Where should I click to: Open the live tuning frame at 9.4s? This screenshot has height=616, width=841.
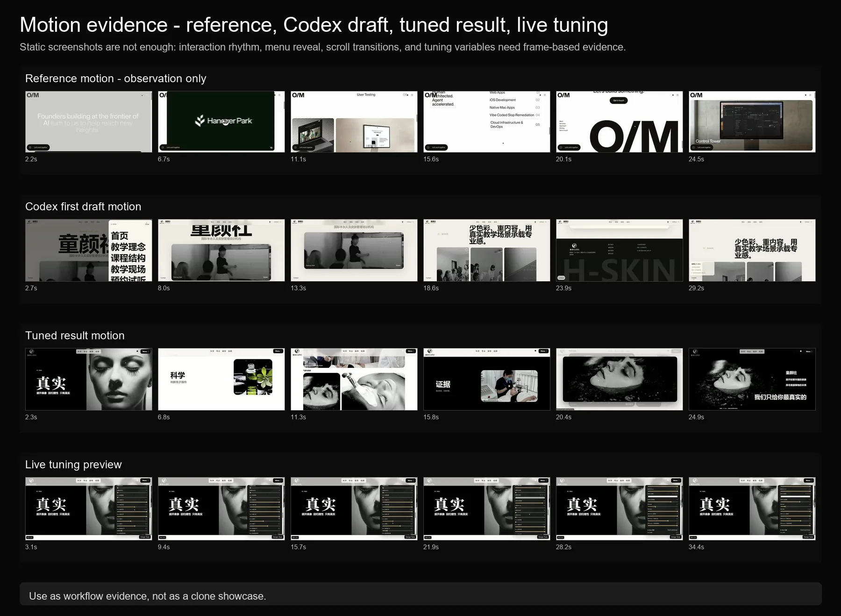(x=221, y=509)
